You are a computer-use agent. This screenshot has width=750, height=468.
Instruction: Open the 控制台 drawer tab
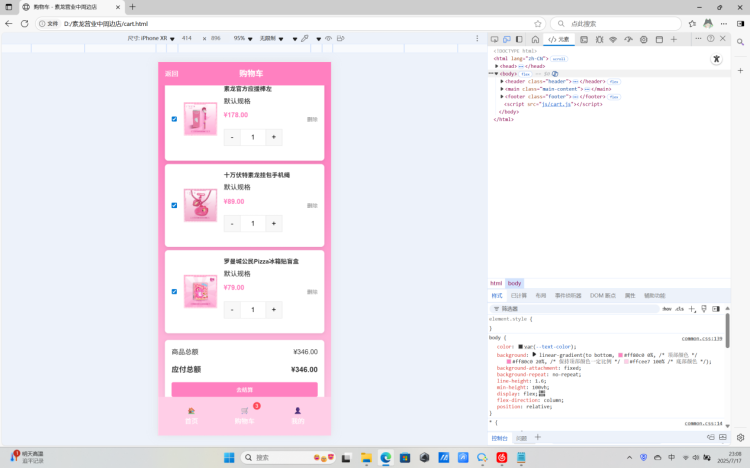pyautogui.click(x=499, y=438)
